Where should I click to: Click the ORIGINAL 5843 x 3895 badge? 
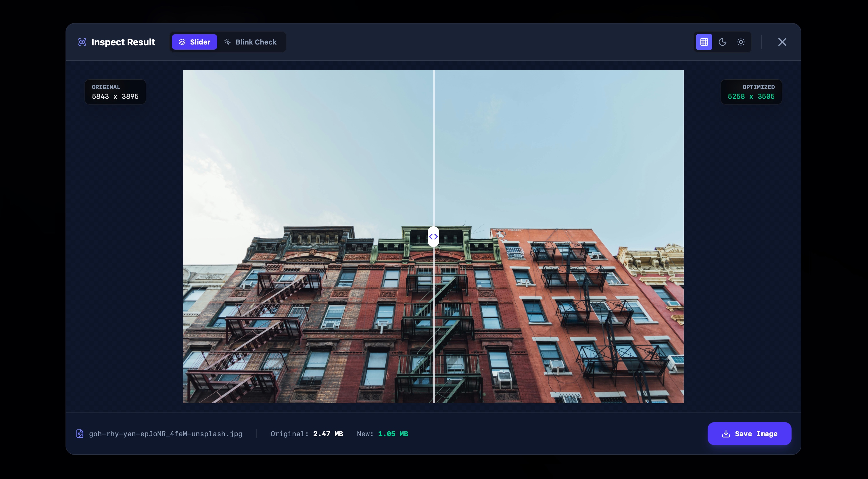pos(115,92)
